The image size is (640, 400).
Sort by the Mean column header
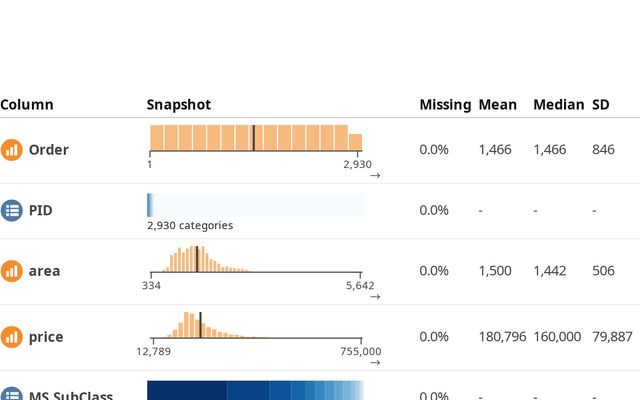click(x=498, y=105)
